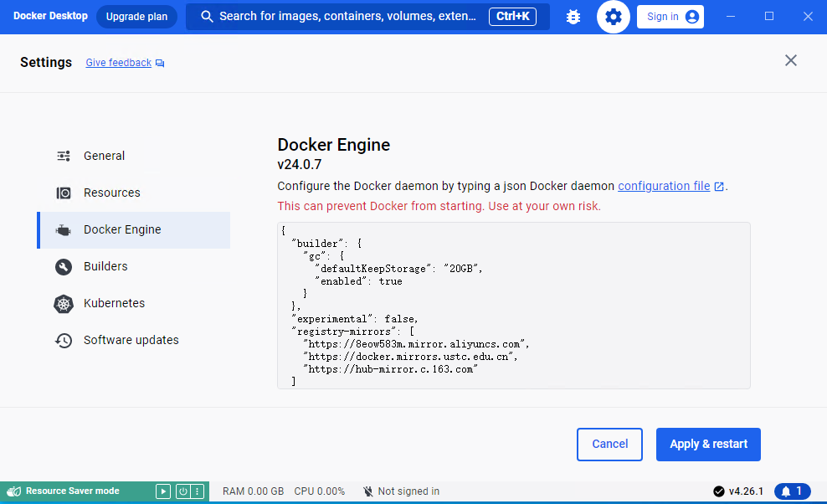Open the configuration file link
Screen dimensions: 827x504
[x=664, y=187]
